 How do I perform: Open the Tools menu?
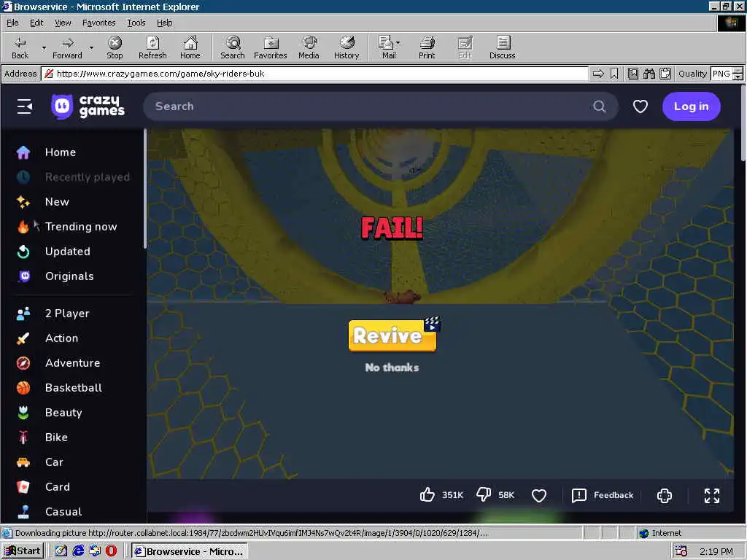[136, 23]
